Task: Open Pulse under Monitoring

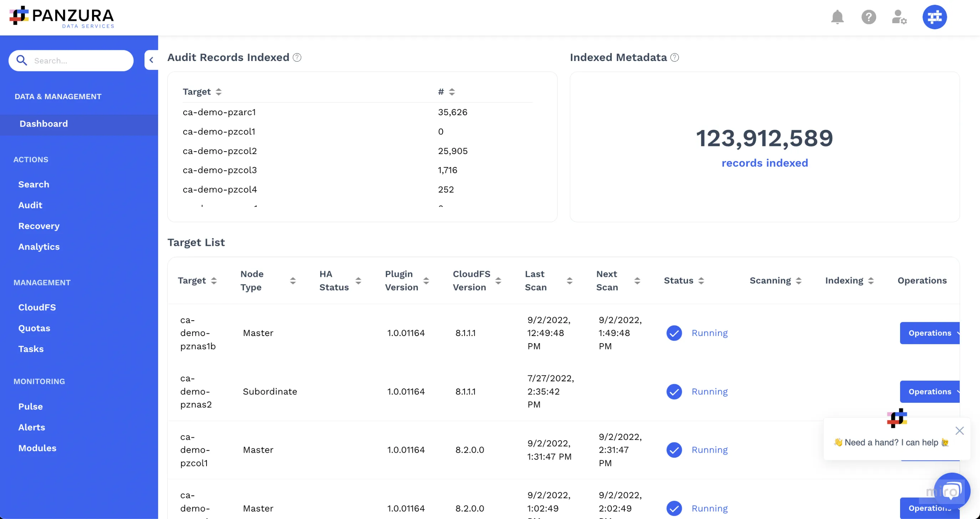Action: coord(30,407)
